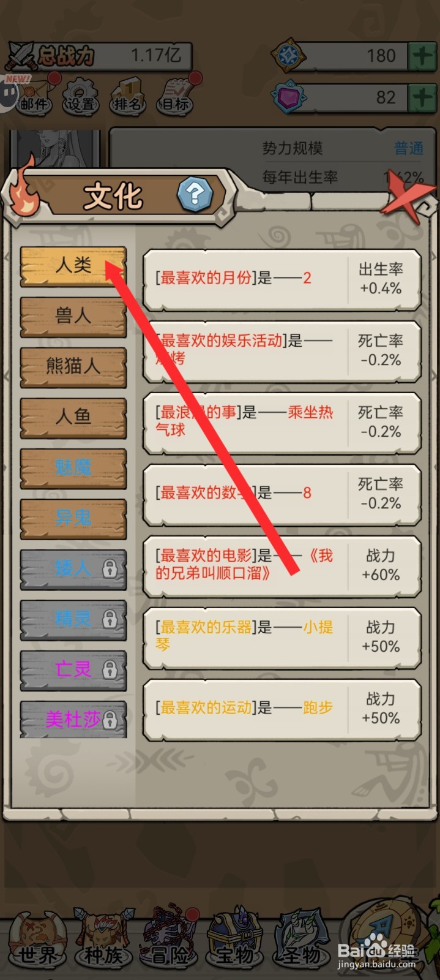The width and height of the screenshot is (440, 980).
Task: Select the 魅魔 race tab
Action: 73,468
